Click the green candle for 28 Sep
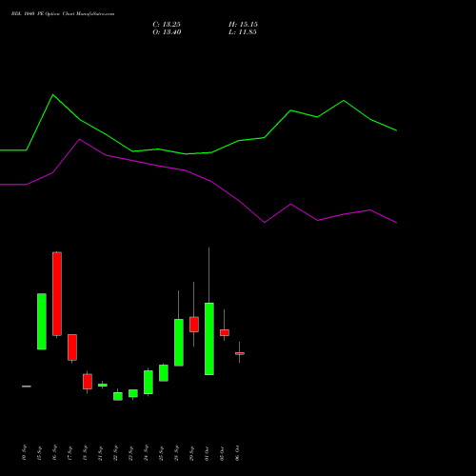 coord(179,343)
